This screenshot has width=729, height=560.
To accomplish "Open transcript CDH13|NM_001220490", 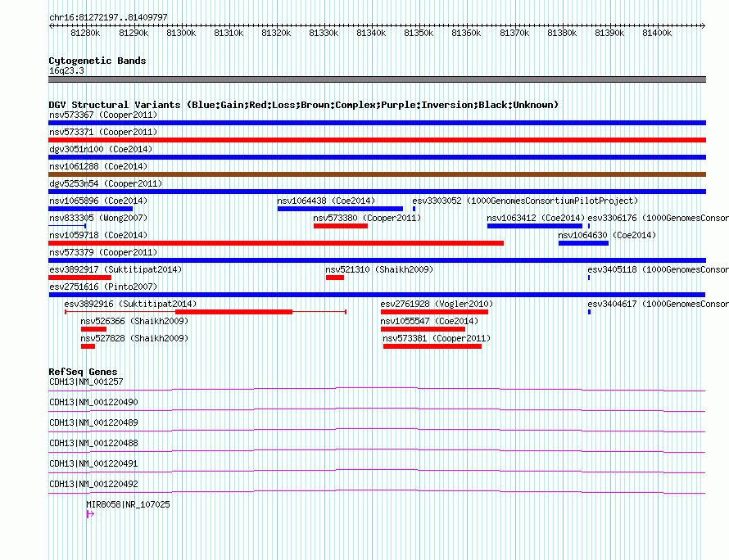I will pyautogui.click(x=377, y=410).
